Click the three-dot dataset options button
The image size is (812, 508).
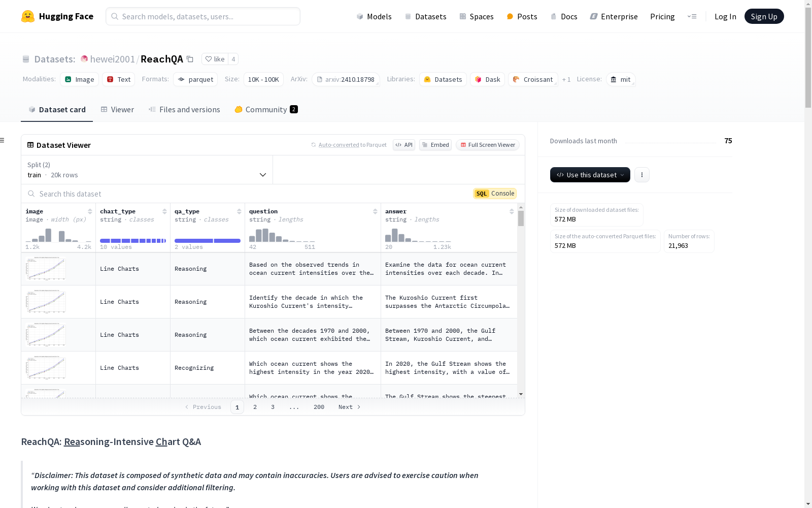click(x=642, y=175)
